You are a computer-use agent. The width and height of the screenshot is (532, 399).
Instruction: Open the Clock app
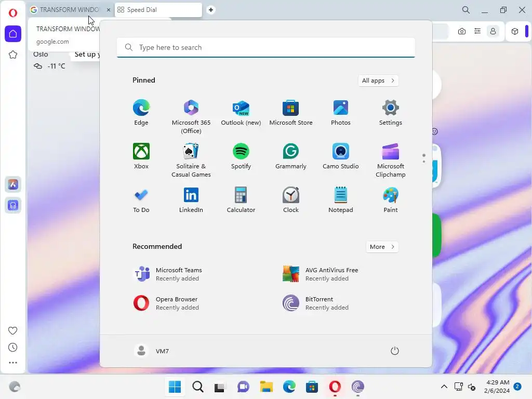tap(291, 200)
